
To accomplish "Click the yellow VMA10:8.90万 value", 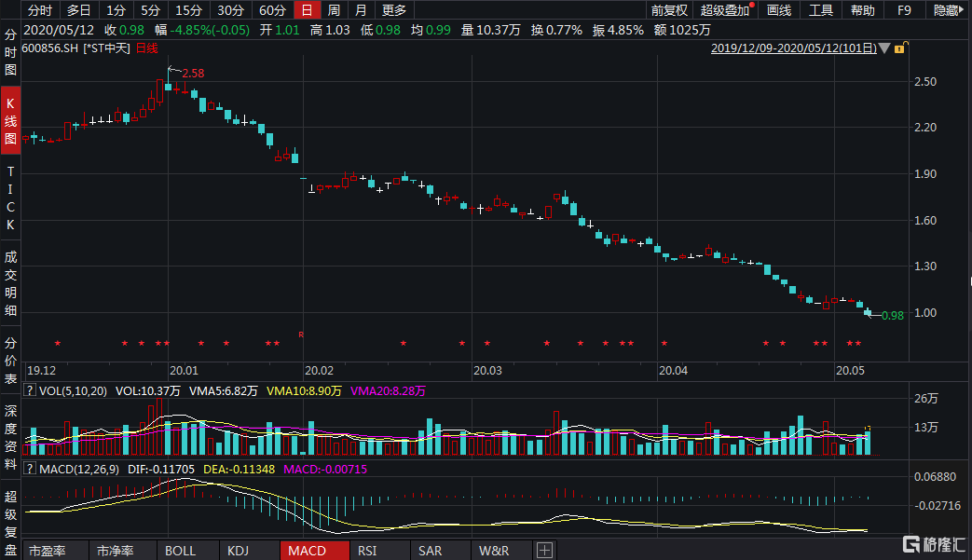I will [304, 391].
